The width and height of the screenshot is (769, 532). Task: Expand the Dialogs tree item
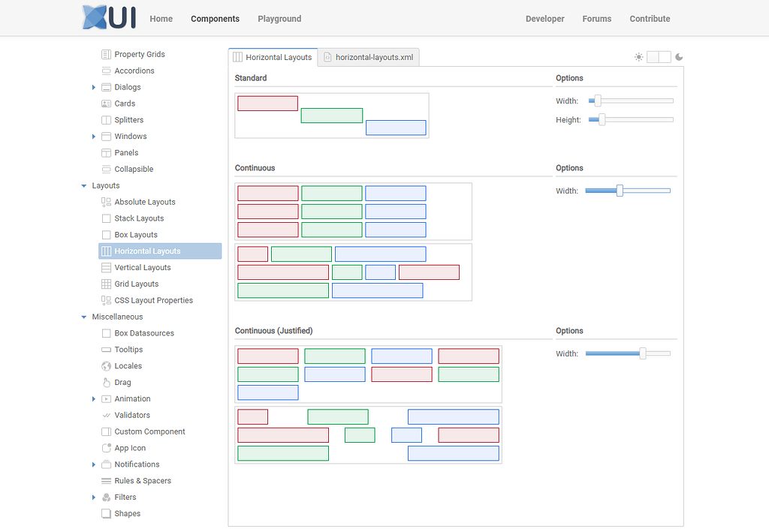coord(93,86)
